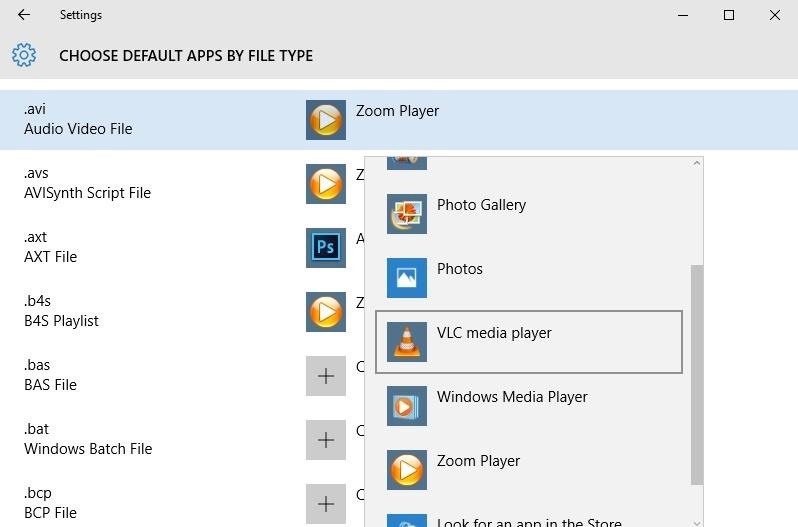The width and height of the screenshot is (798, 527).
Task: Choose Windows Media Player from list
Action: click(x=529, y=406)
